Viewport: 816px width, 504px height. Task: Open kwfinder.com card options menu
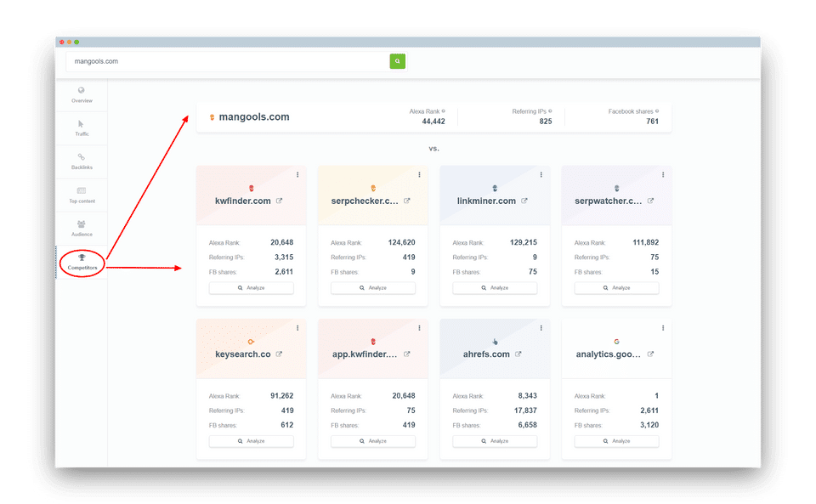pos(297,175)
